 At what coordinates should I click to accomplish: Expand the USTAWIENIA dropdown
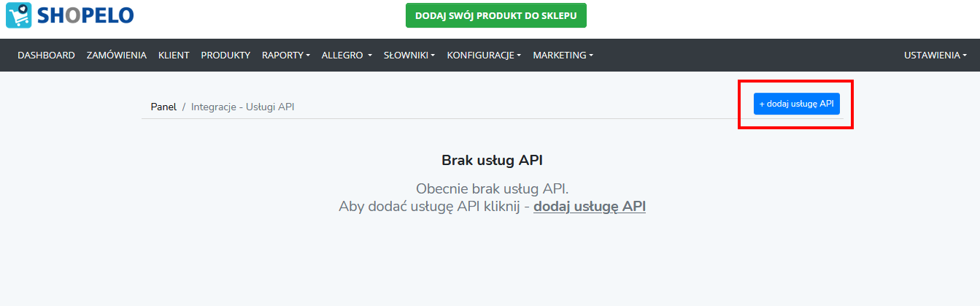(x=935, y=55)
